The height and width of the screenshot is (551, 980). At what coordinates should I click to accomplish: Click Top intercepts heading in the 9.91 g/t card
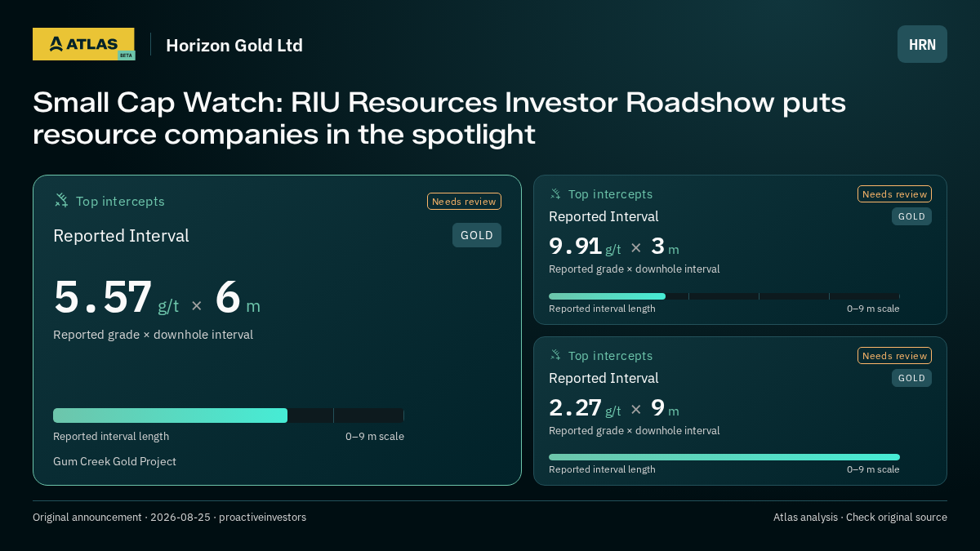coord(610,194)
